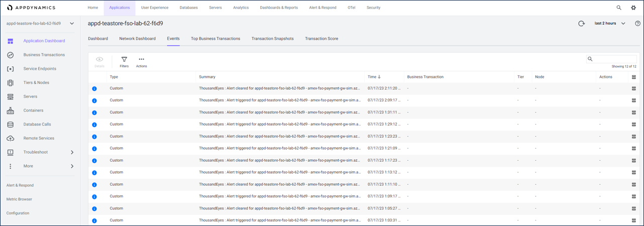Viewport: 644px width, 226px height.
Task: Click the column configuration icon in table header
Action: (x=633, y=77)
